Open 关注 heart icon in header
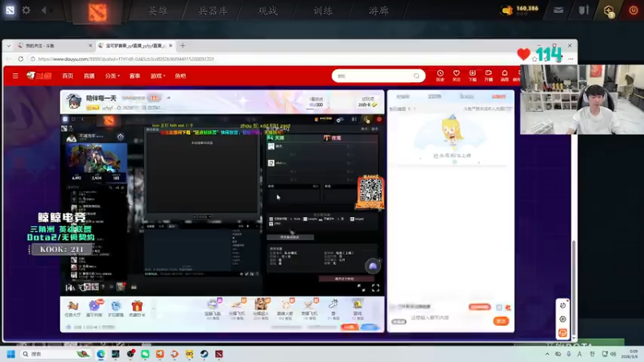Screen dimensions: 644x362 pyautogui.click(x=456, y=76)
